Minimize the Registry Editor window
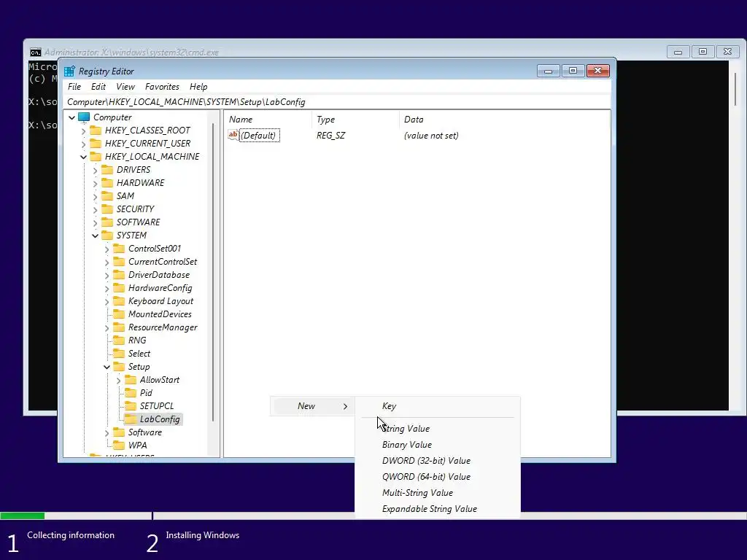Image resolution: width=747 pixels, height=560 pixels. pos(549,71)
